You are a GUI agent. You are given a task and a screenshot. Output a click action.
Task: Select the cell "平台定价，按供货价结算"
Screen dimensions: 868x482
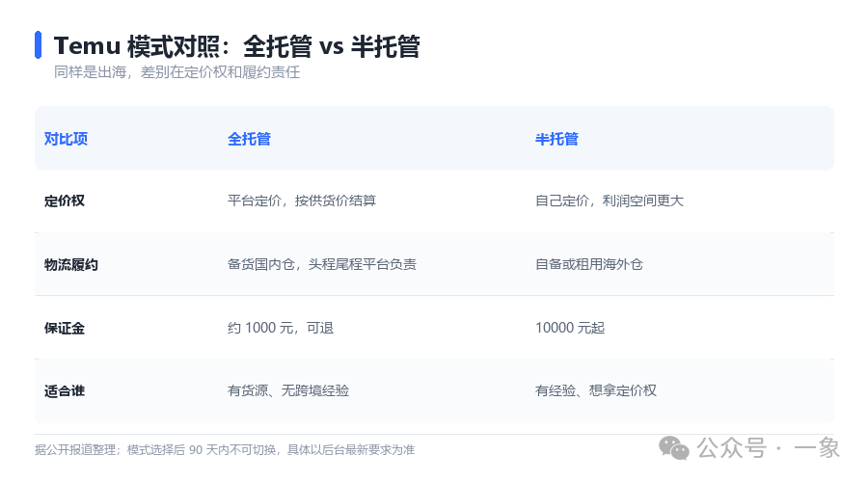[302, 201]
